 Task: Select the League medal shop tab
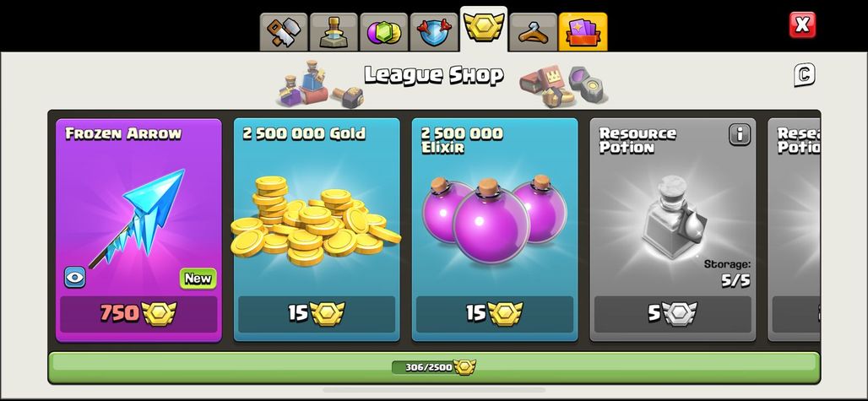tap(484, 29)
